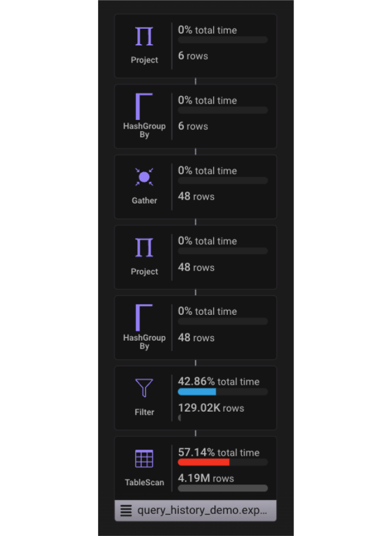
Task: Click the TableScan grid icon
Action: [x=143, y=458]
